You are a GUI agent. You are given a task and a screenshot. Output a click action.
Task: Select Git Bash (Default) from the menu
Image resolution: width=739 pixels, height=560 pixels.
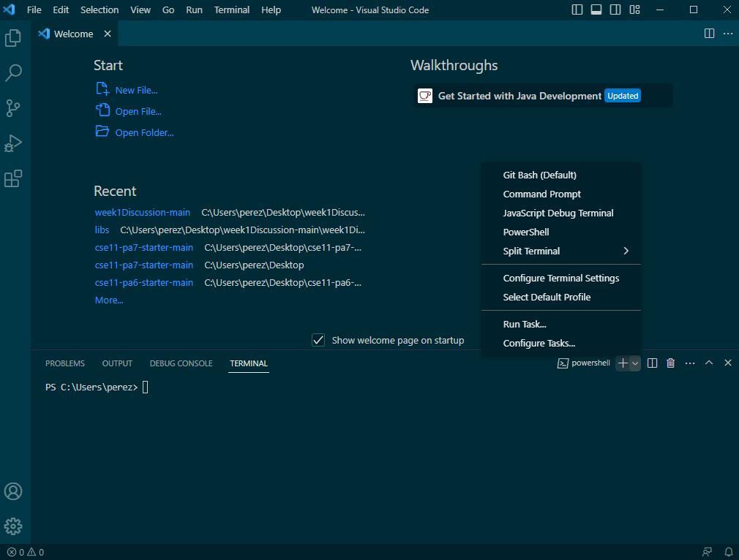(539, 175)
